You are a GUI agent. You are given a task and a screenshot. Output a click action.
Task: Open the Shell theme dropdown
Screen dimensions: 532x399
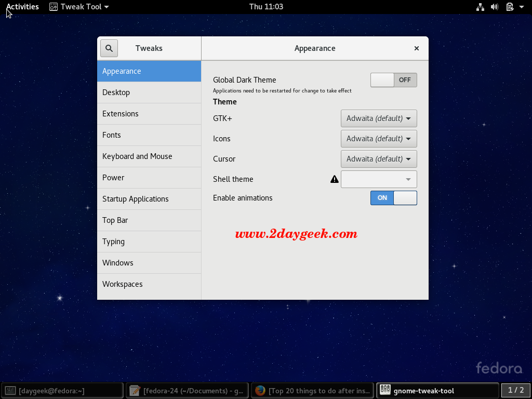point(379,179)
